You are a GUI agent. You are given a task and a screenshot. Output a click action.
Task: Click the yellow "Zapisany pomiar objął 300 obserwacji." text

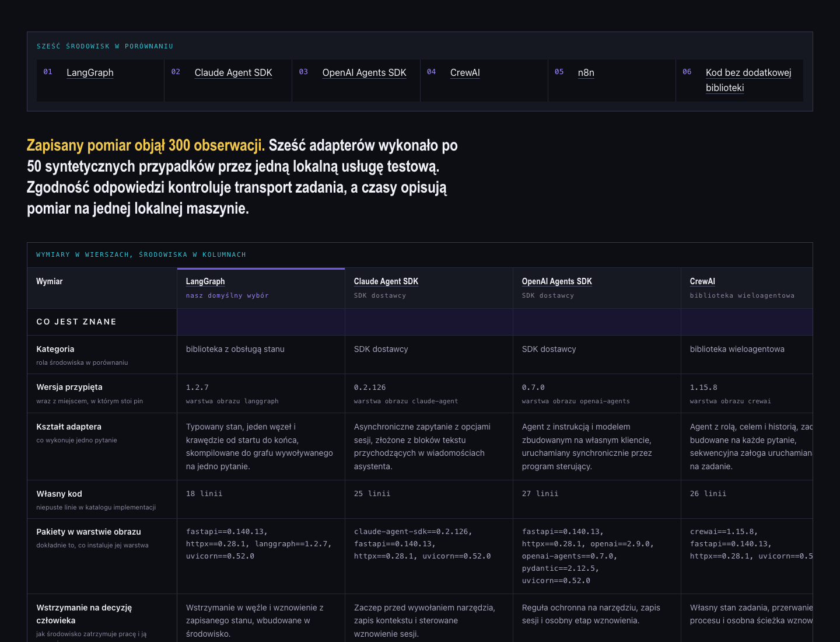point(146,145)
